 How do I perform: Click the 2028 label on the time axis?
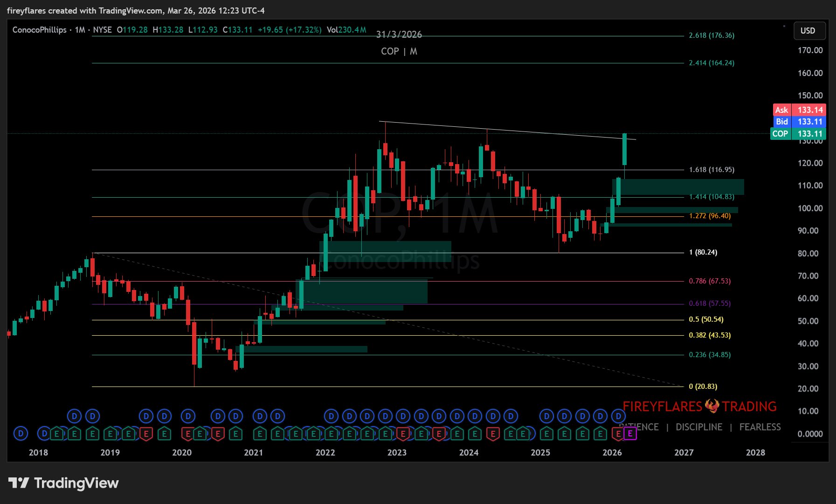(756, 453)
